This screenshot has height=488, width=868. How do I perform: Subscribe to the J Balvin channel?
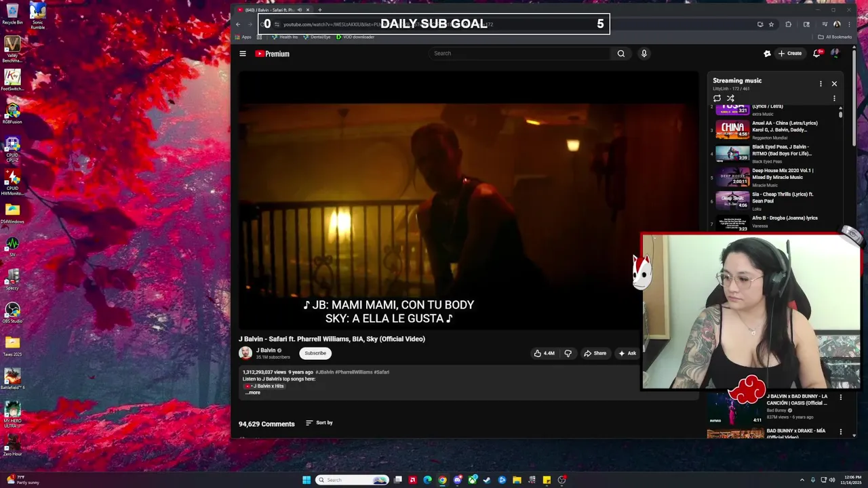click(x=315, y=353)
